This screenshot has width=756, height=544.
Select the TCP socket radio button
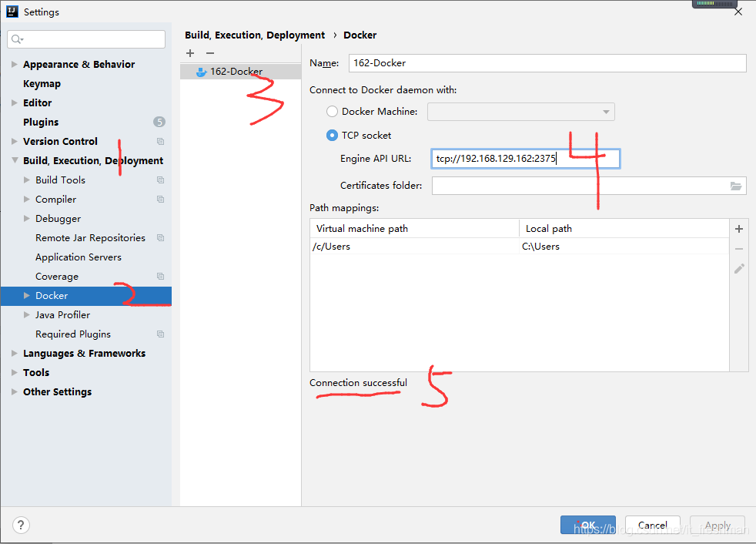333,135
